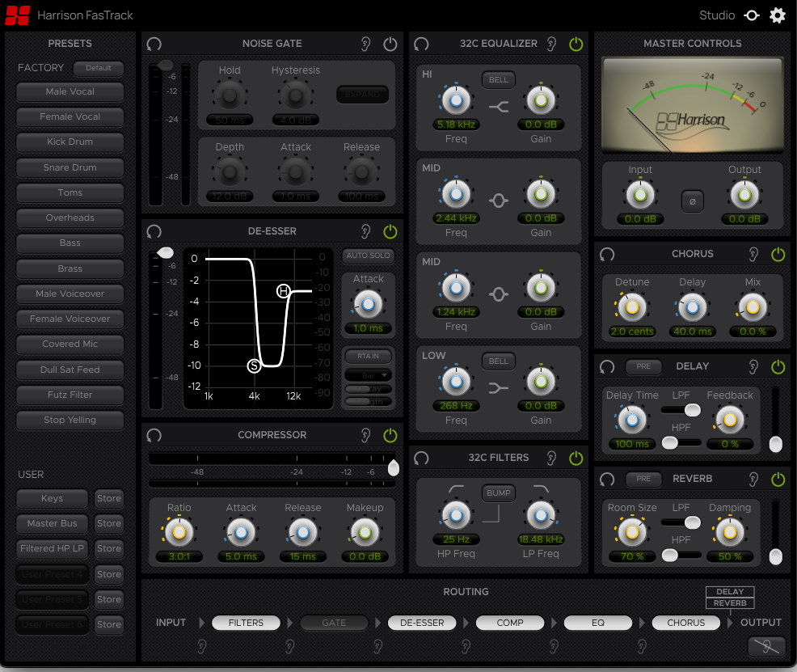Image resolution: width=797 pixels, height=672 pixels.
Task: Click the Compressor ear listen icon
Action: click(x=365, y=435)
